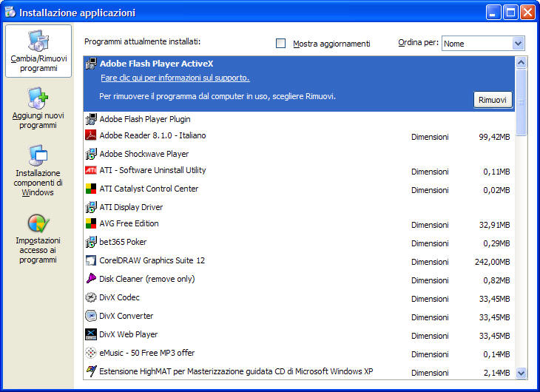Open Cambia/Rimuovi programmi section

click(x=38, y=50)
